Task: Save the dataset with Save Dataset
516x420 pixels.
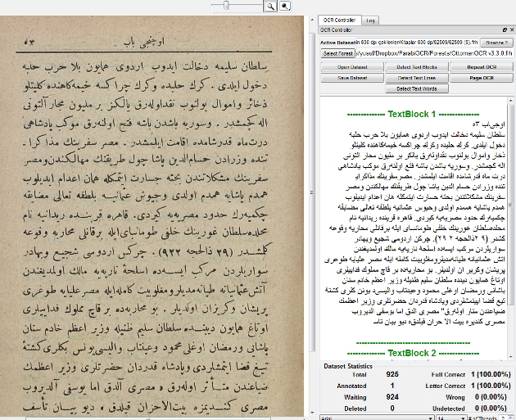Action: pyautogui.click(x=351, y=77)
